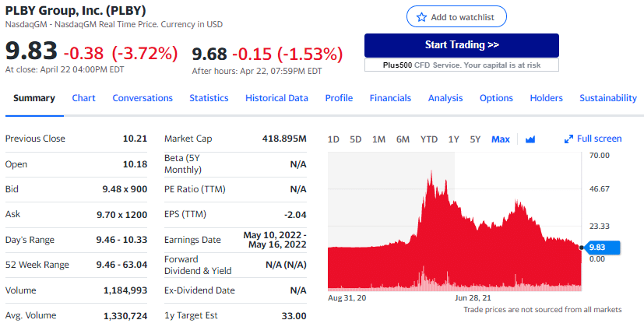Switch to the Chart tab
Image resolution: width=644 pixels, height=327 pixels.
tap(84, 98)
